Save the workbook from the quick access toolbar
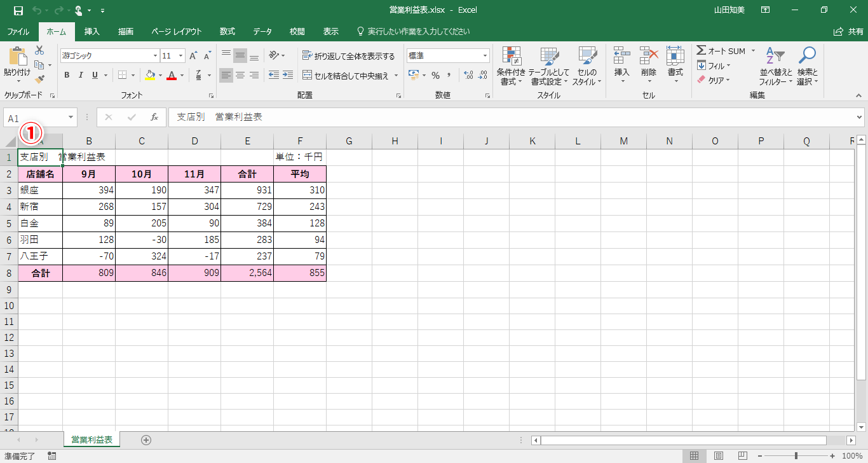 (x=18, y=10)
